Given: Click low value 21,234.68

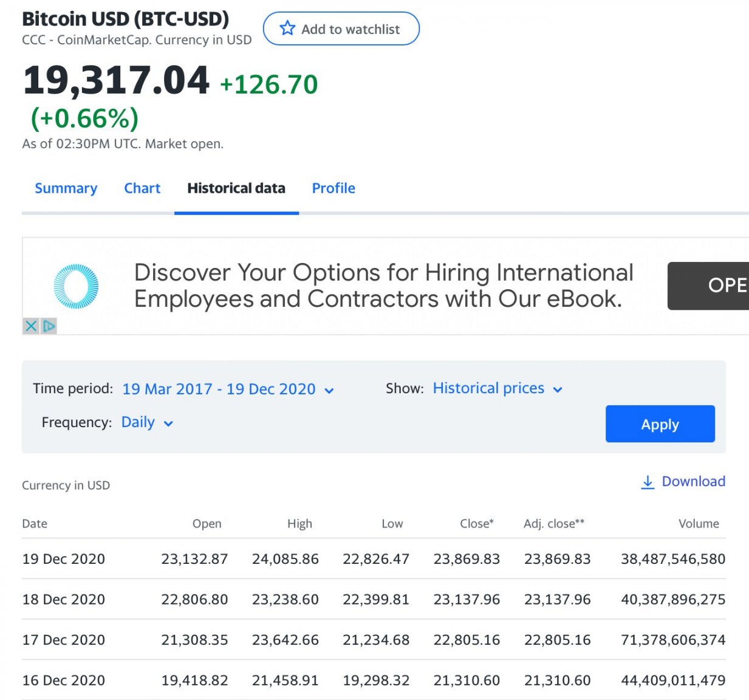Looking at the screenshot, I should [376, 640].
